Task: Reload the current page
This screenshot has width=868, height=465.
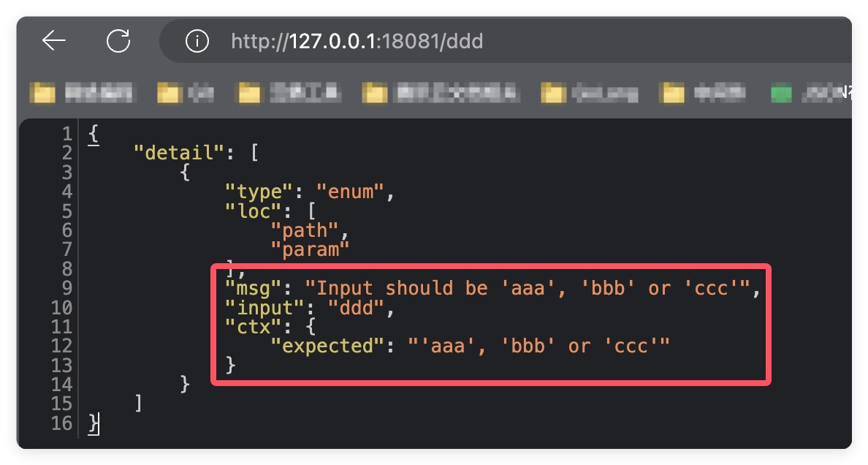Action: (118, 41)
